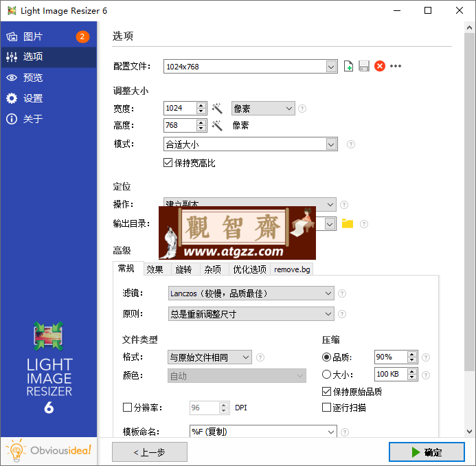The height and width of the screenshot is (466, 476).
Task: Select 选项 in the sidebar
Action: click(x=49, y=57)
